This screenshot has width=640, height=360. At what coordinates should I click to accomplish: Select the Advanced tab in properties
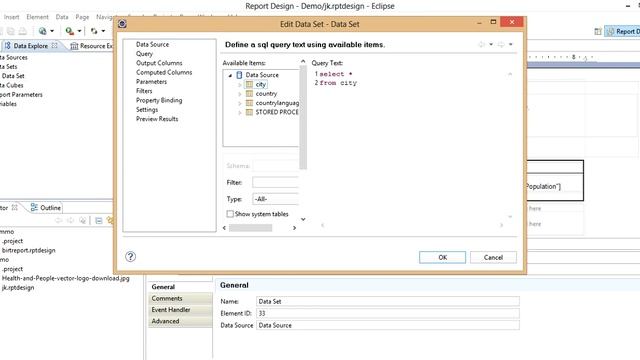pos(180,321)
